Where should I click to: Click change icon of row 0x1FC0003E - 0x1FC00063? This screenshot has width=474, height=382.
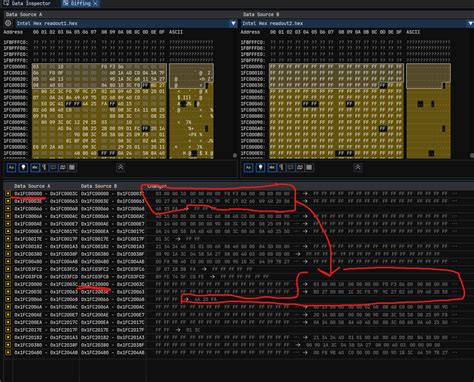[8, 201]
